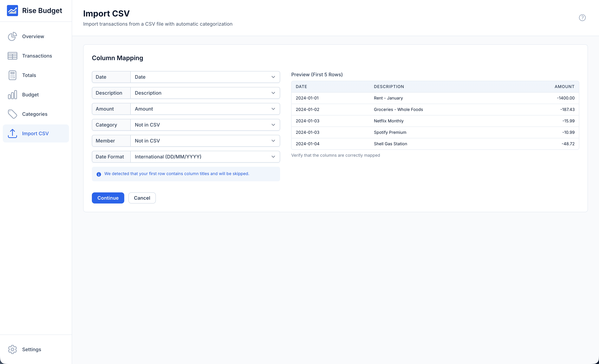Click the info icon in the blue notice
The height and width of the screenshot is (364, 599).
click(99, 174)
